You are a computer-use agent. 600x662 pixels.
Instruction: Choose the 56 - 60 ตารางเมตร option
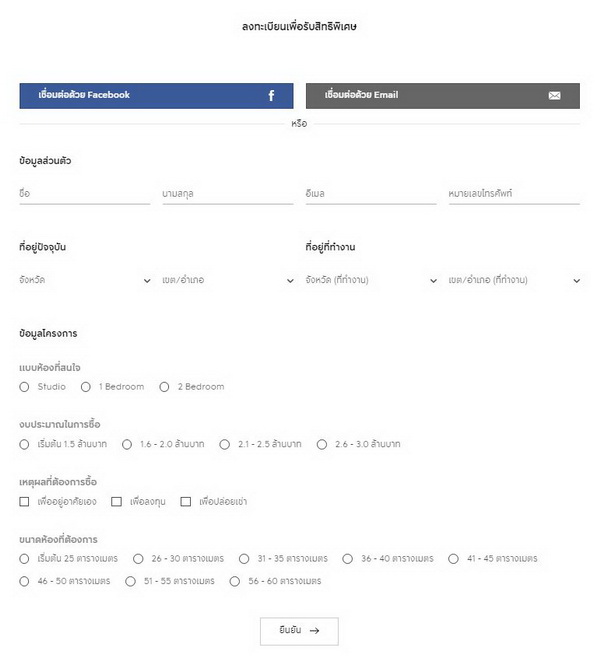pos(235,581)
